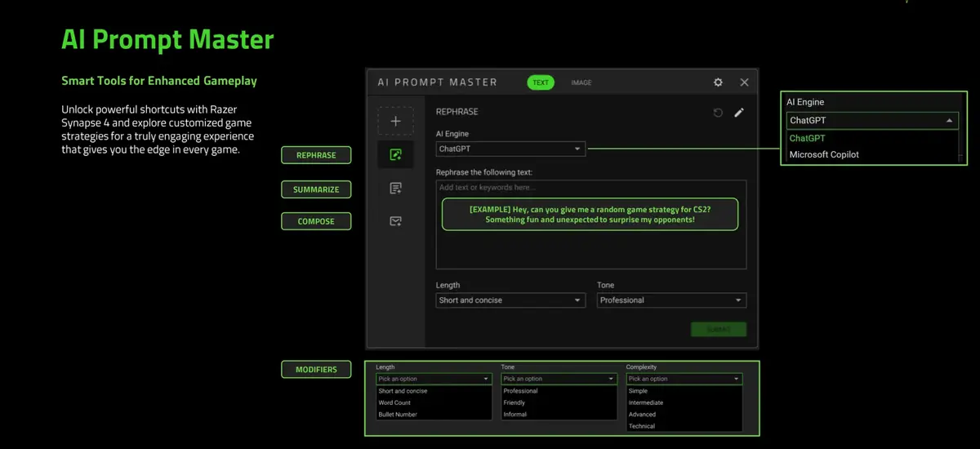Select 'Professional' in the Tone modifier list
Viewport: 980px width, 449px height.
tap(520, 391)
